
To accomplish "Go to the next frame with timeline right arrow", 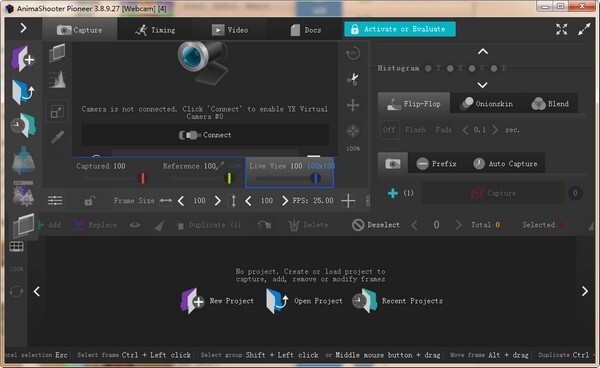I will pyautogui.click(x=585, y=291).
